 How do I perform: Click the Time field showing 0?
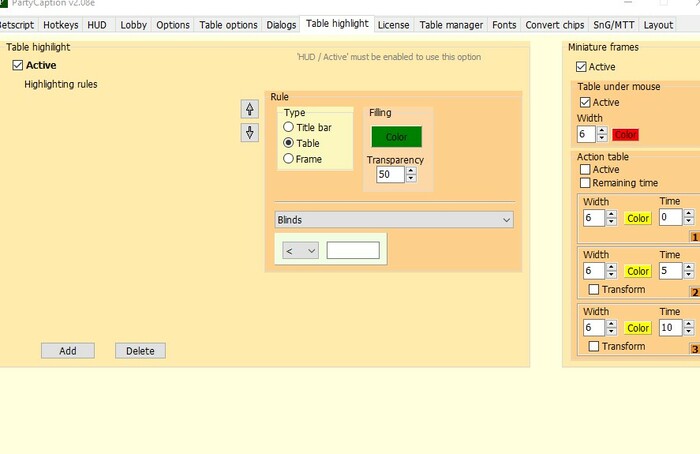[x=671, y=217]
